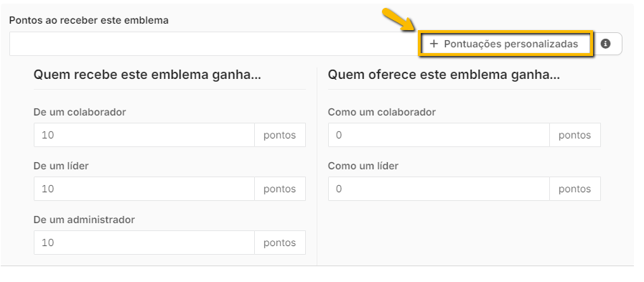
Task: Click the pontos suffix of De um líder
Action: coord(280,189)
